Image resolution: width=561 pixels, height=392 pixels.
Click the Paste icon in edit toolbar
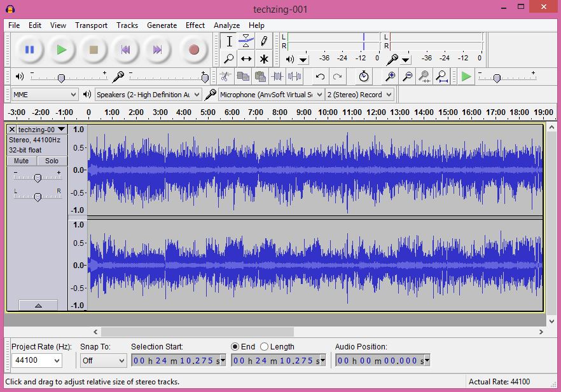(260, 76)
